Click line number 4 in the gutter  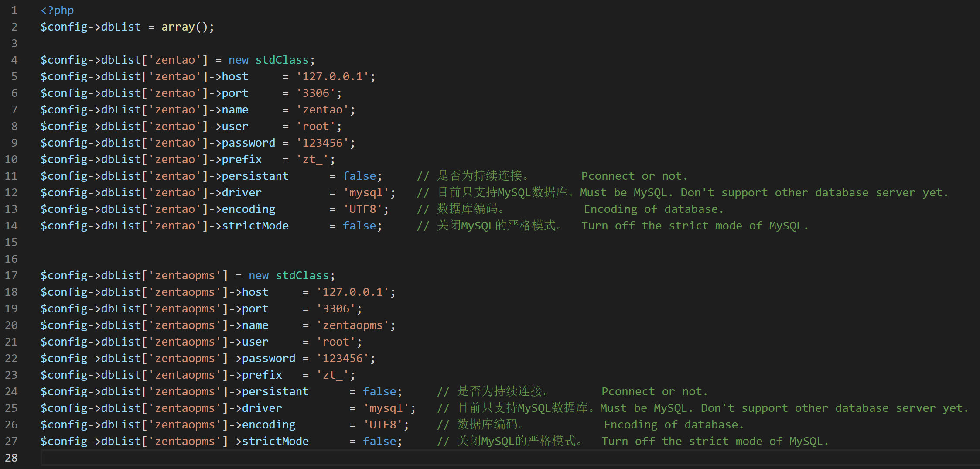click(x=14, y=60)
